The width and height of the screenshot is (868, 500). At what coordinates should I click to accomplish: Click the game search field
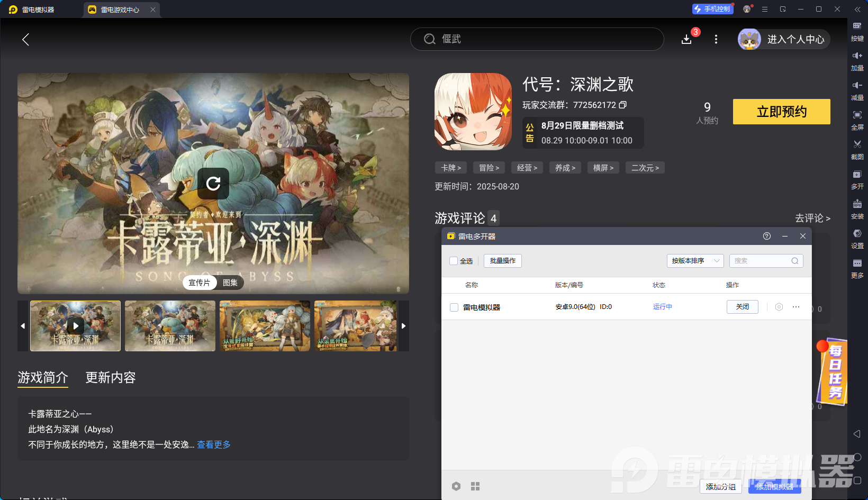pyautogui.click(x=537, y=39)
